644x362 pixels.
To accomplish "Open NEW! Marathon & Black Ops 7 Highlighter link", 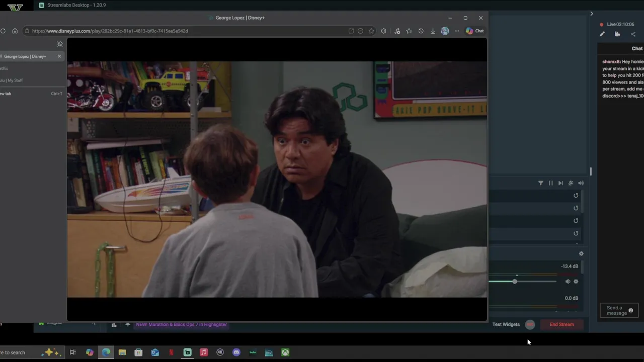I will tap(182, 325).
